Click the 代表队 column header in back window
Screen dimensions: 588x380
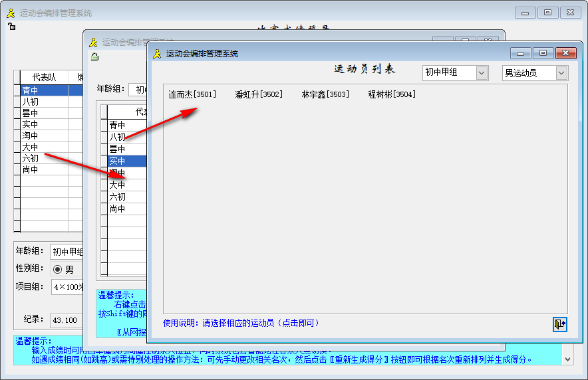(x=44, y=77)
